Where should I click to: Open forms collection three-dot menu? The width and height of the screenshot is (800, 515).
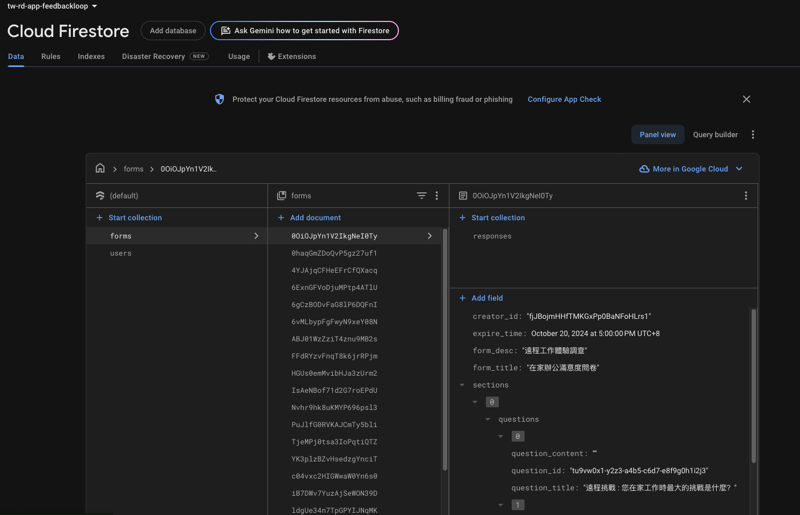pyautogui.click(x=437, y=196)
